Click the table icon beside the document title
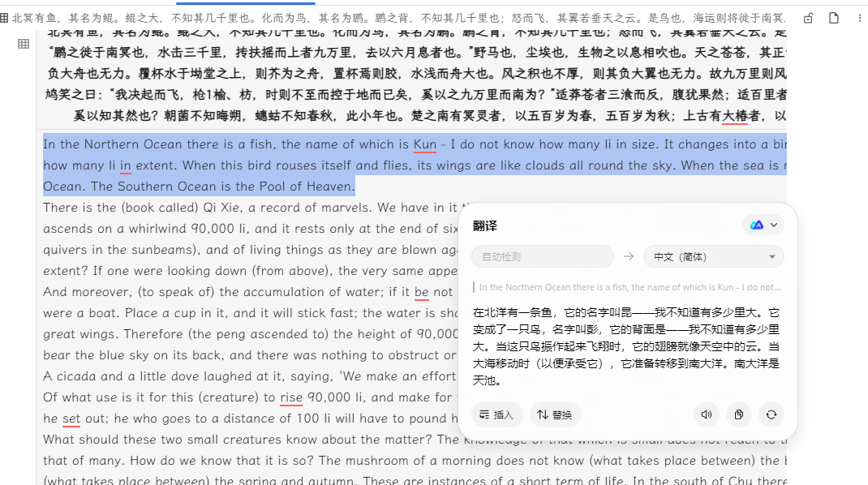This screenshot has width=868, height=485. tap(4, 19)
